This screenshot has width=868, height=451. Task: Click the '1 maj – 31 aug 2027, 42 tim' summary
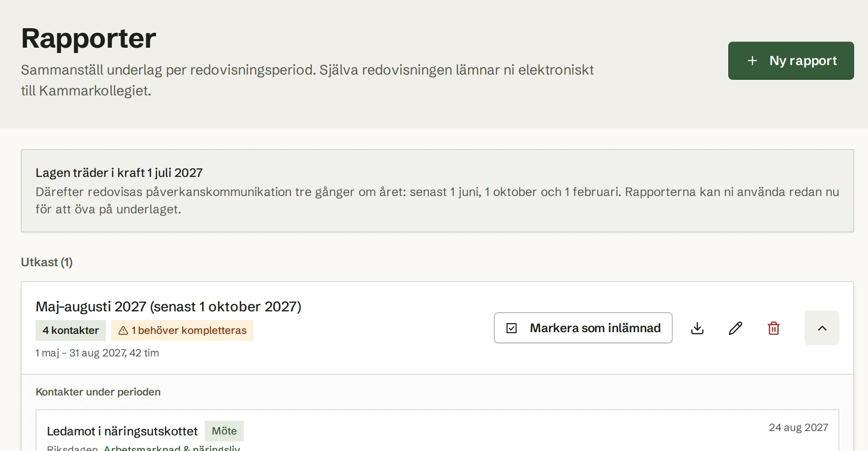[x=97, y=353]
